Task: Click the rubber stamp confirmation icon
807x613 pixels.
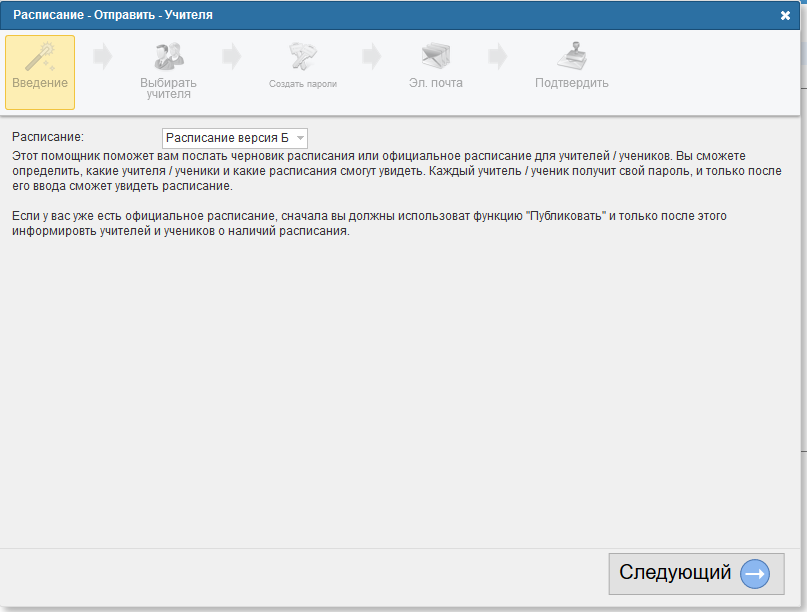Action: pyautogui.click(x=571, y=56)
